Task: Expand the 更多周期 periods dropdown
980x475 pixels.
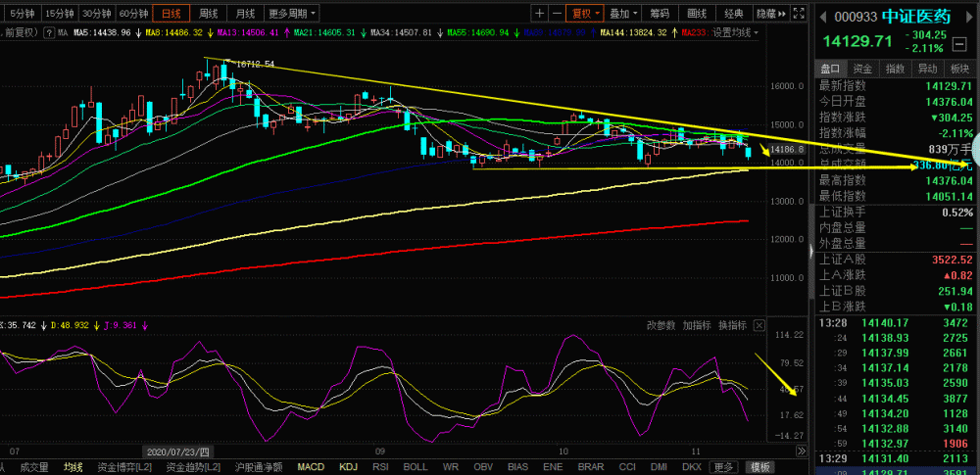Action: (292, 13)
